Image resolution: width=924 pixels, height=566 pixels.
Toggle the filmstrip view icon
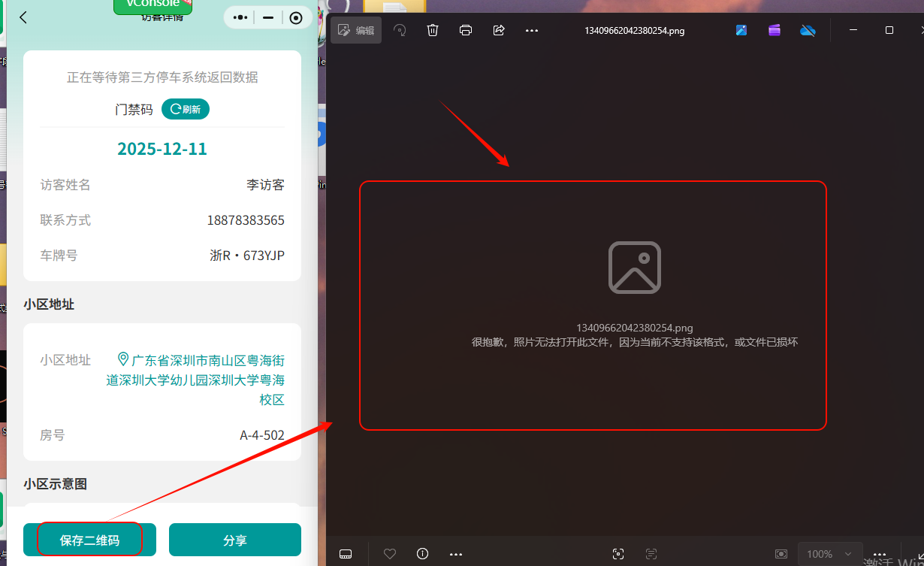pos(345,554)
